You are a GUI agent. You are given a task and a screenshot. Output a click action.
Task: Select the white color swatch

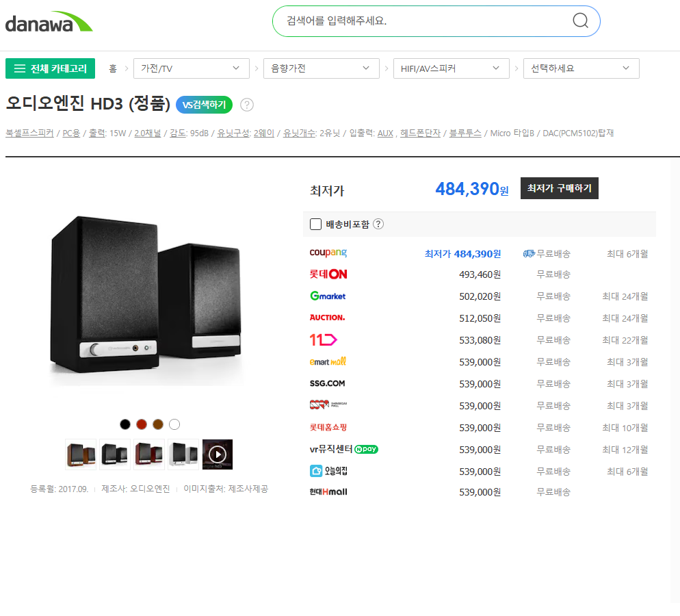click(174, 424)
